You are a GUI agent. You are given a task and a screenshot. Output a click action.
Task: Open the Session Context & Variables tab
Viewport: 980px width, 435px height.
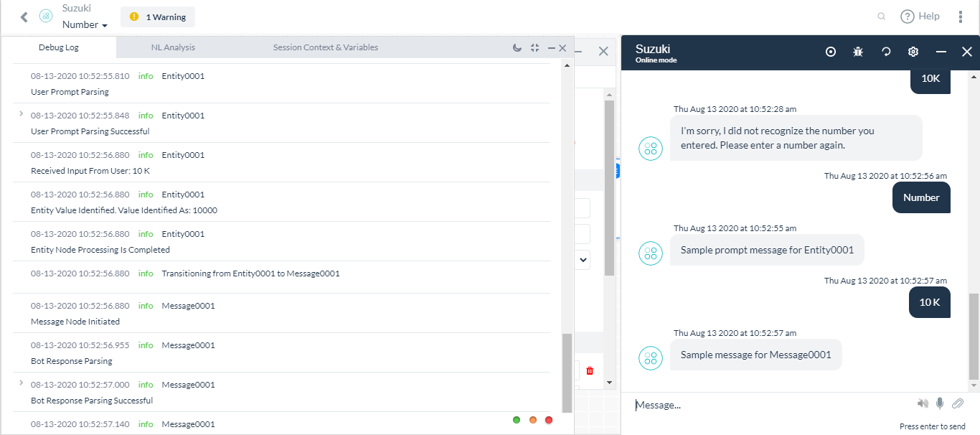pos(326,47)
